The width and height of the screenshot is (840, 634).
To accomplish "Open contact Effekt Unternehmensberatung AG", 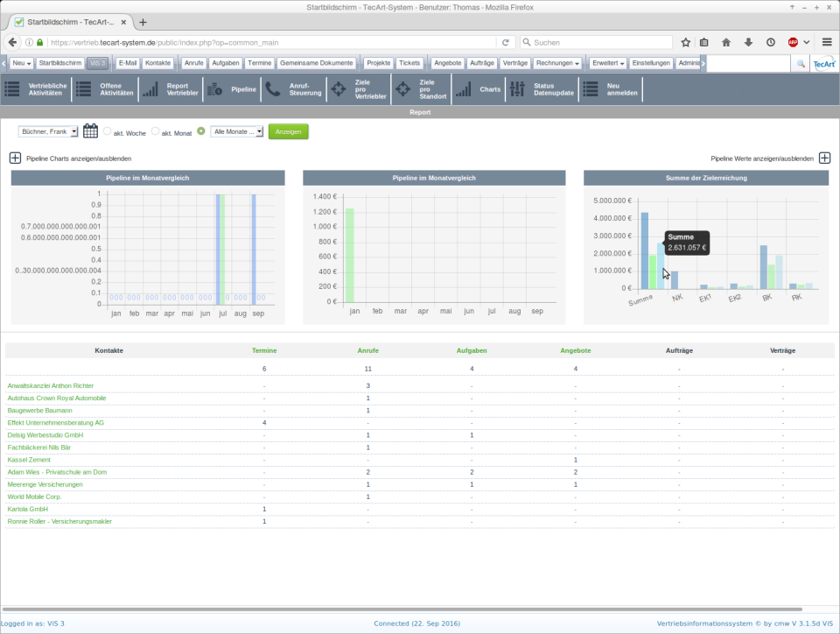I will [55, 423].
